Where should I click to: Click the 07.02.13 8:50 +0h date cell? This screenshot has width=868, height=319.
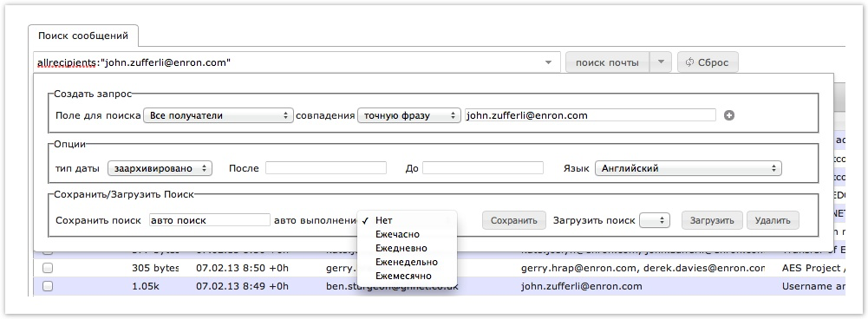click(x=243, y=268)
